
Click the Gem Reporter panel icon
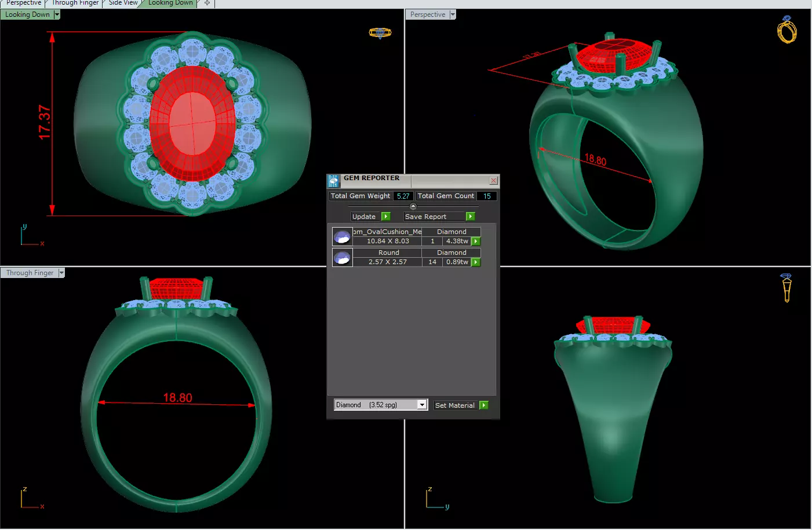333,181
